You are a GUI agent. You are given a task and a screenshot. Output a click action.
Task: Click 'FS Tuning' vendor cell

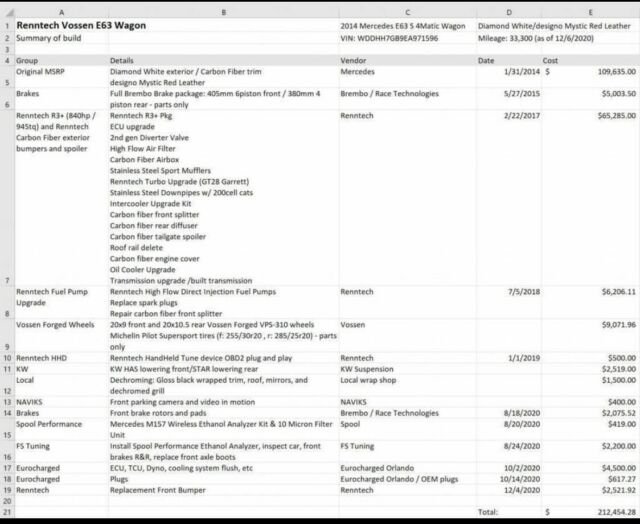pos(407,451)
